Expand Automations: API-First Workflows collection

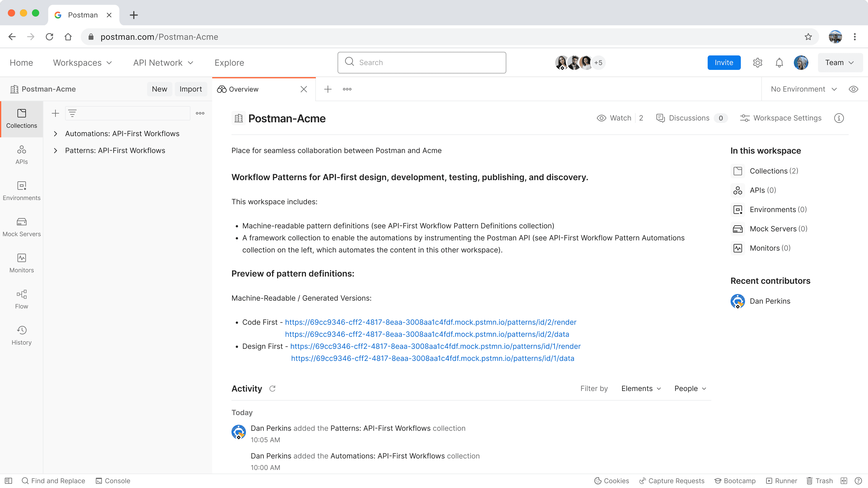coord(55,134)
